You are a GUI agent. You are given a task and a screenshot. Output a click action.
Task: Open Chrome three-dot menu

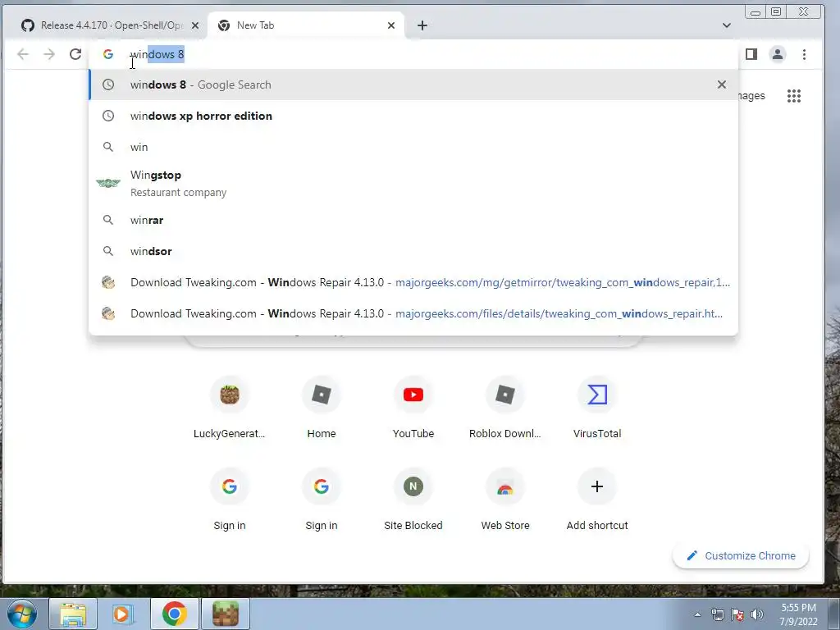pyautogui.click(x=804, y=54)
